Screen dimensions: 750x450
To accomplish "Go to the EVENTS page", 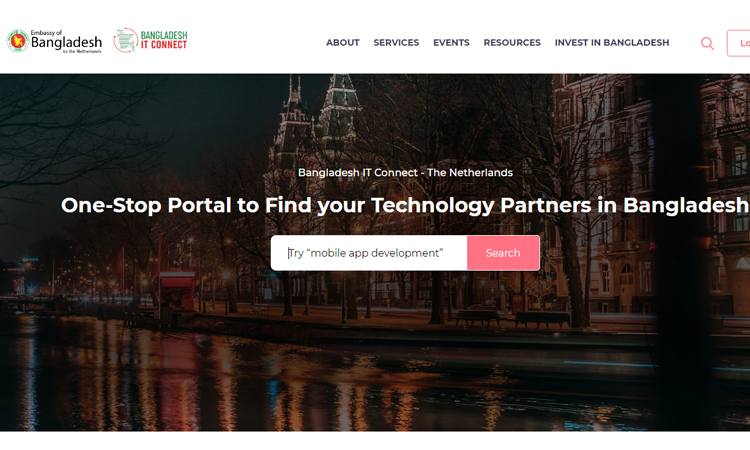I will pyautogui.click(x=451, y=43).
